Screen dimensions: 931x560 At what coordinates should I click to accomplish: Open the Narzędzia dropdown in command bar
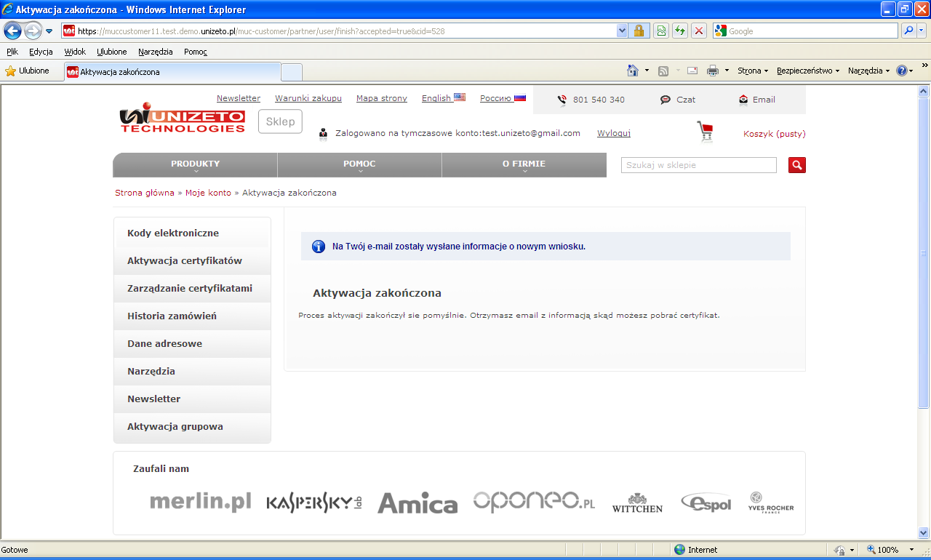coord(868,71)
